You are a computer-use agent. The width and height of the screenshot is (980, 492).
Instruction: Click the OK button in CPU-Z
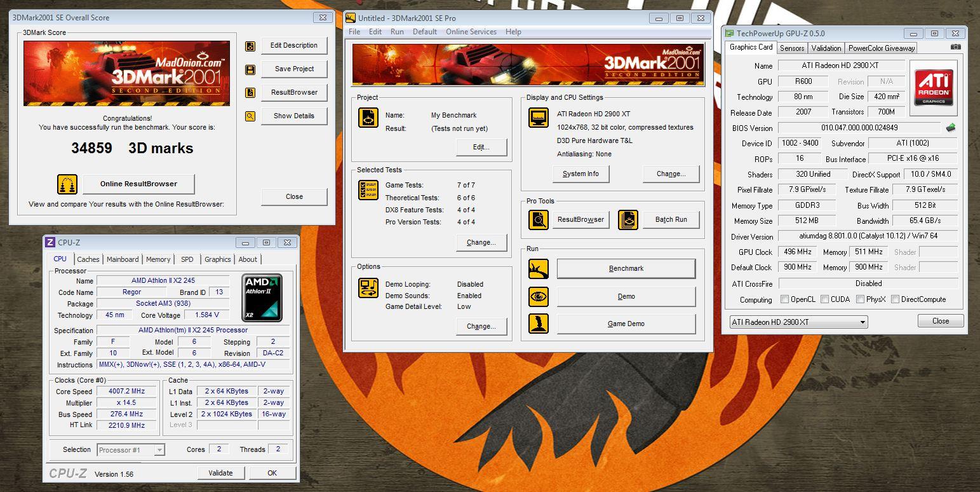pos(272,473)
